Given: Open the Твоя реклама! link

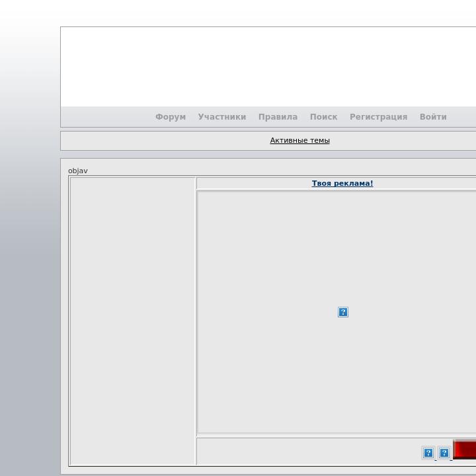Looking at the screenshot, I should click(342, 183).
